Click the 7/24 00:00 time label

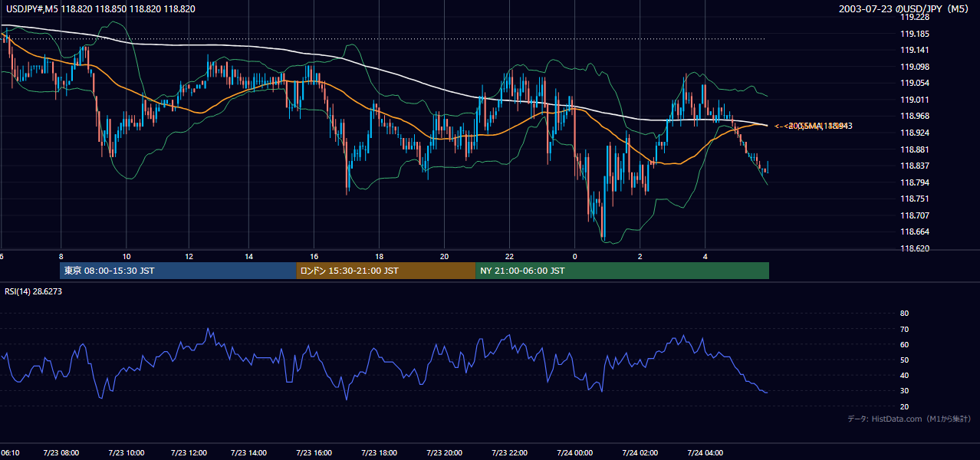[574, 452]
